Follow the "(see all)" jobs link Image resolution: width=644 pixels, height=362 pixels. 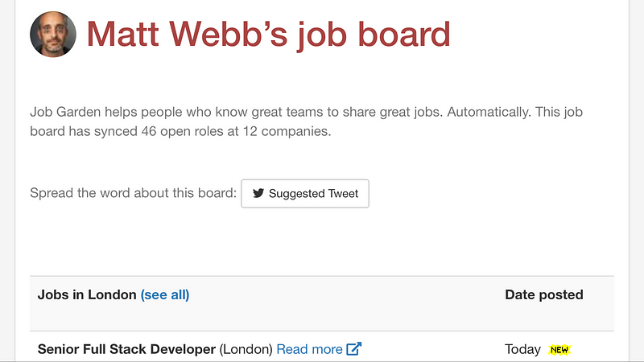[165, 294]
